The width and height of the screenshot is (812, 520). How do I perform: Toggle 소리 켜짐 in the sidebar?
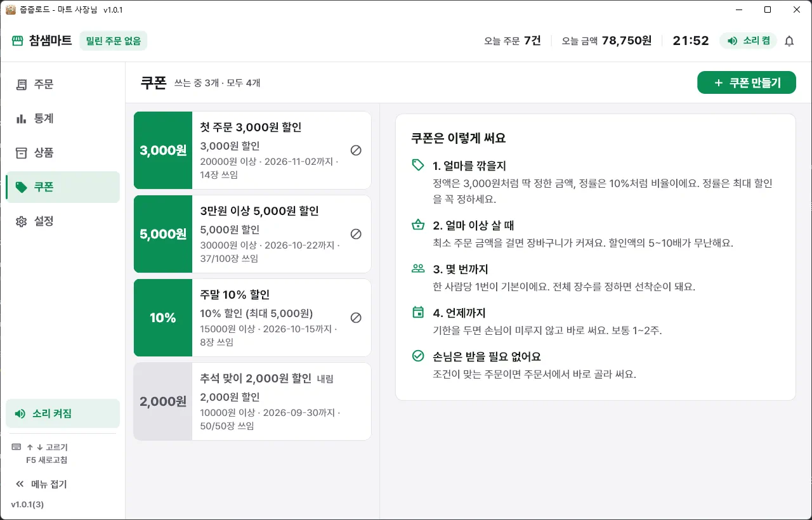[63, 413]
